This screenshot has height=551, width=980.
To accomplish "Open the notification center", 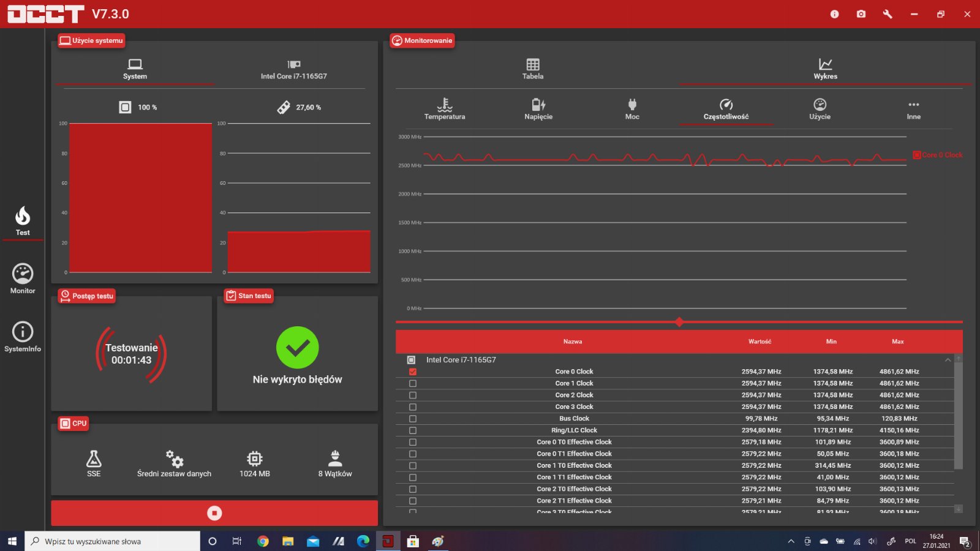I will point(965,541).
